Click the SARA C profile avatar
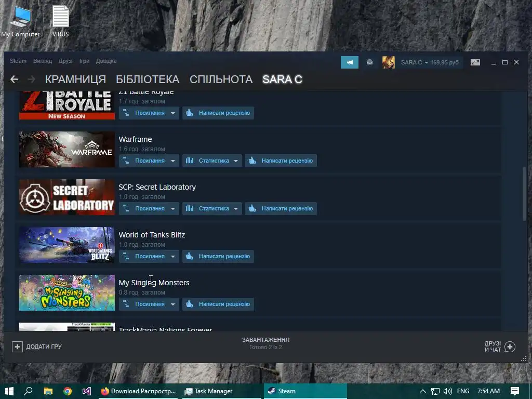 pyautogui.click(x=389, y=62)
